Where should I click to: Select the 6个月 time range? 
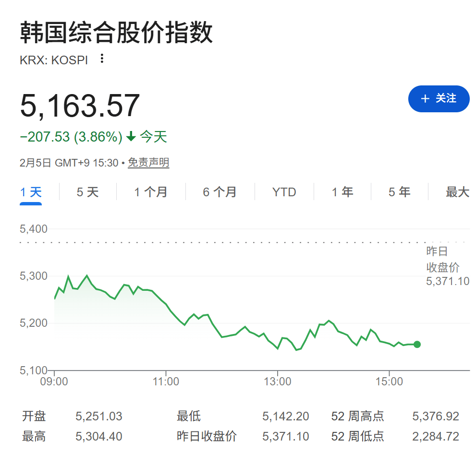coord(220,191)
